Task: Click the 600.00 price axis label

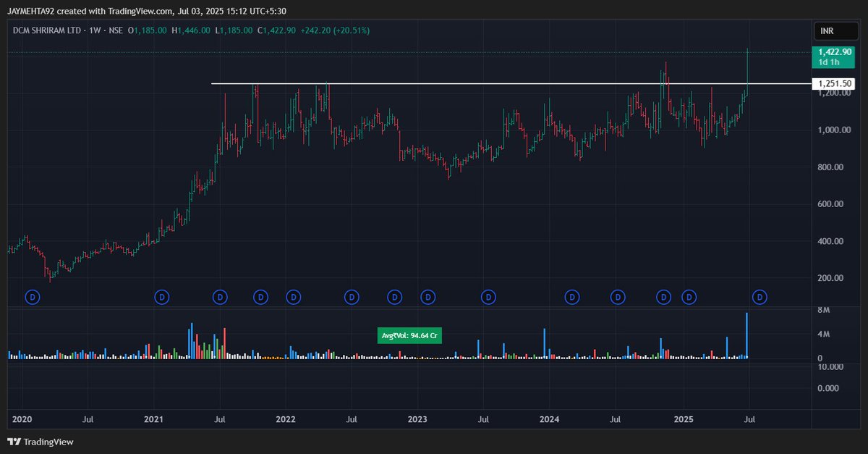Action: [832, 204]
